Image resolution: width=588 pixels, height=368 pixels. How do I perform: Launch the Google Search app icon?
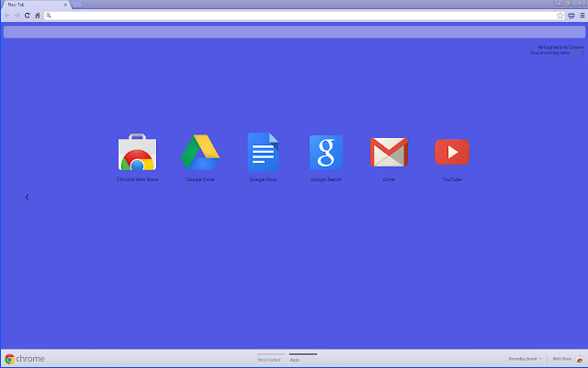326,152
